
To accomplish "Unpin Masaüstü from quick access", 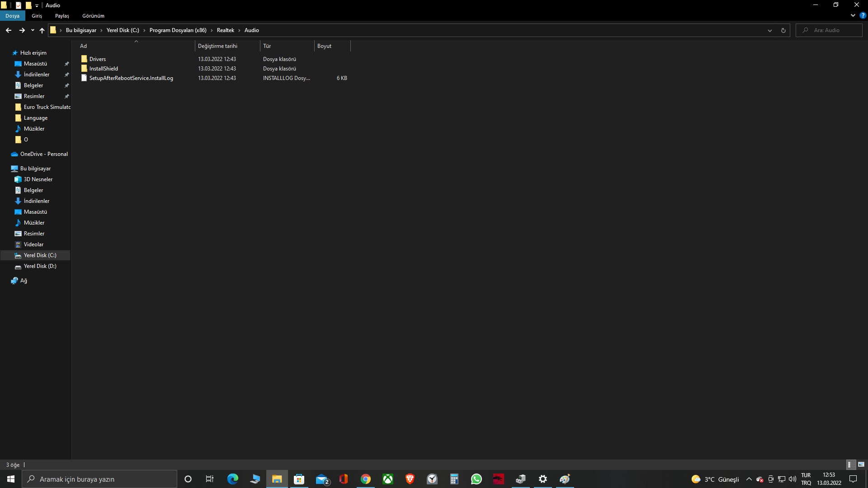I will point(67,64).
